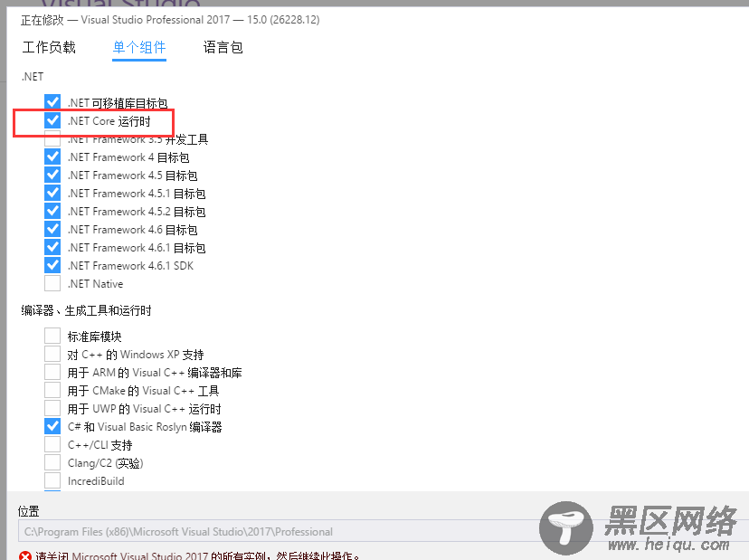The height and width of the screenshot is (560, 749).
Task: Toggle the .NET Core 运行时 checkbox
Action: coord(52,120)
